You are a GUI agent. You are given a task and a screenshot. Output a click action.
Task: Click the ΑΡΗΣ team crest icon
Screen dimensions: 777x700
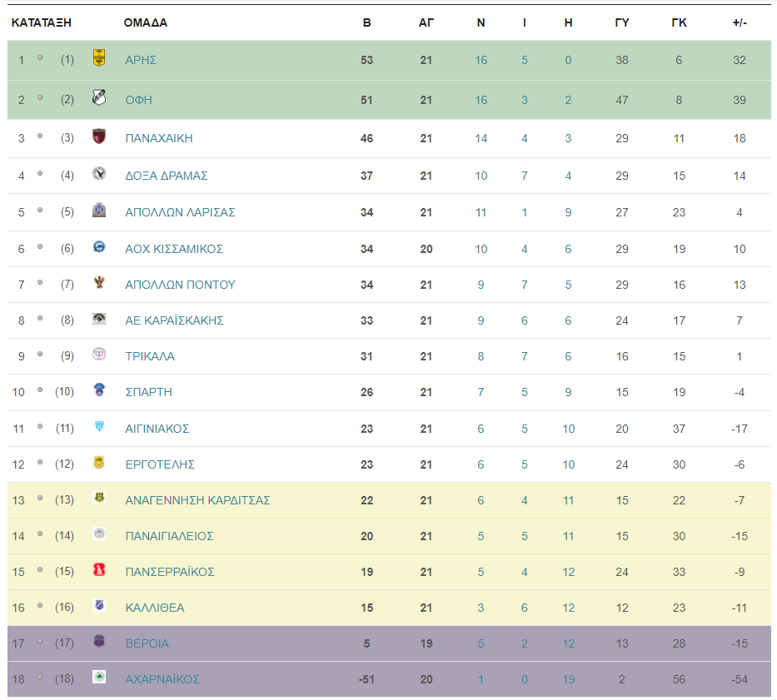(99, 57)
